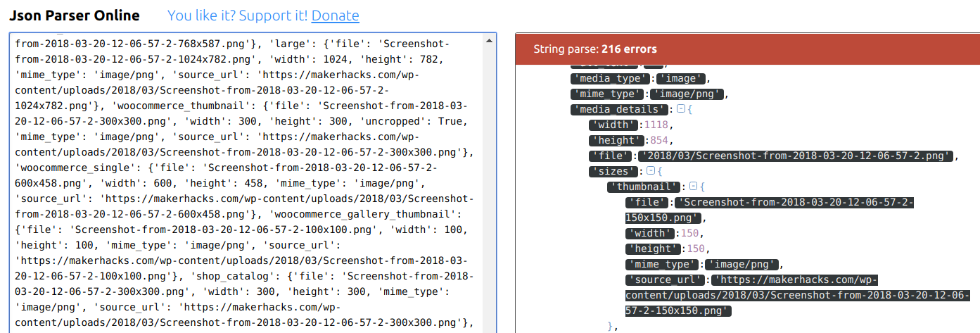Collapse the 'thumbnail' object node
This screenshot has width=980, height=333.
pos(693,187)
